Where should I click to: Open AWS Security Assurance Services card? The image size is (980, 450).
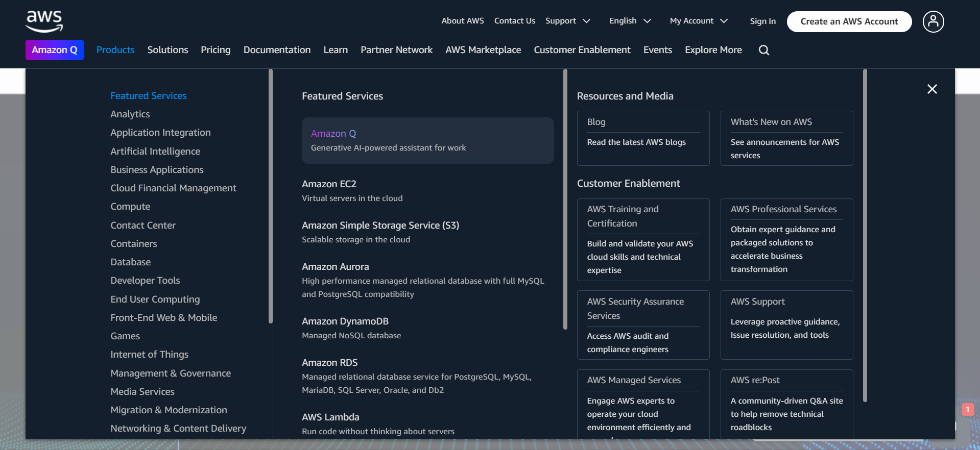tap(643, 325)
